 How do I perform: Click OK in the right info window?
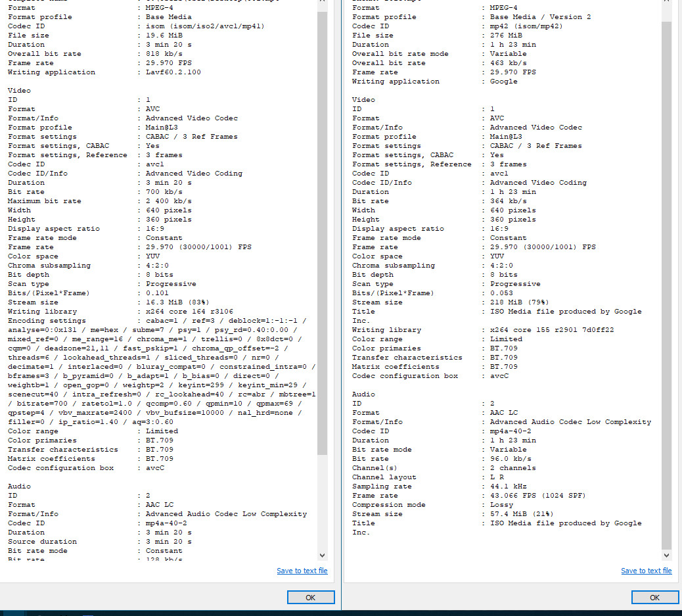pos(654,597)
